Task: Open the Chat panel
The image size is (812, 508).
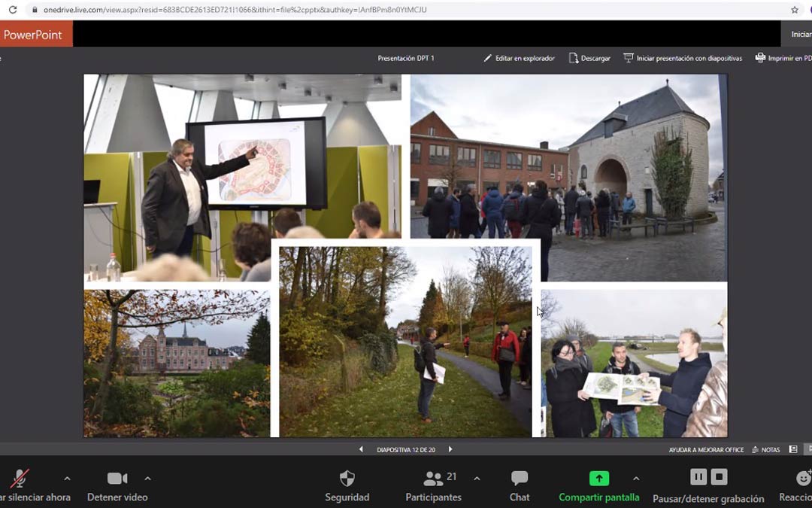Action: 520,485
